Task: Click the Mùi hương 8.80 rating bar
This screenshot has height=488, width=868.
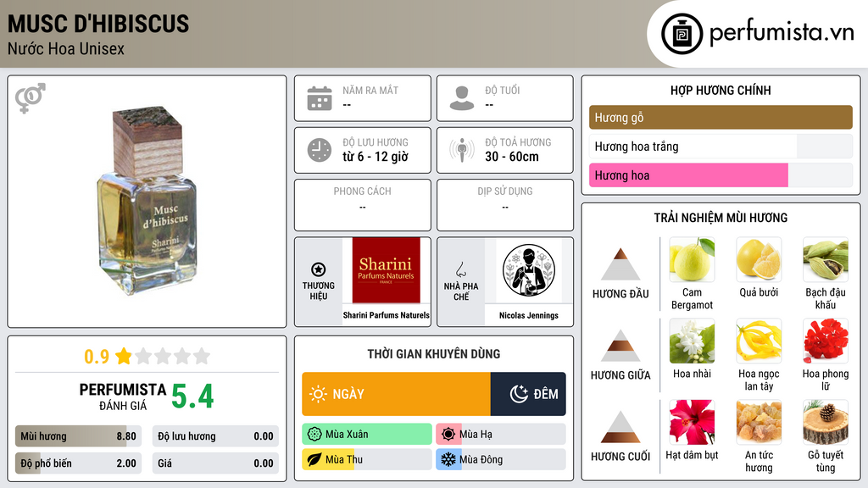Action: (x=78, y=436)
